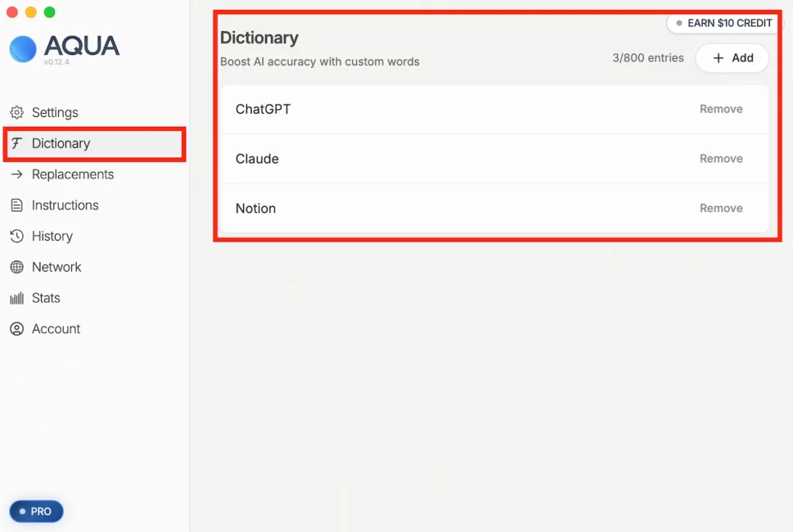Open the Replacements section
The height and width of the screenshot is (532, 793).
click(x=73, y=174)
